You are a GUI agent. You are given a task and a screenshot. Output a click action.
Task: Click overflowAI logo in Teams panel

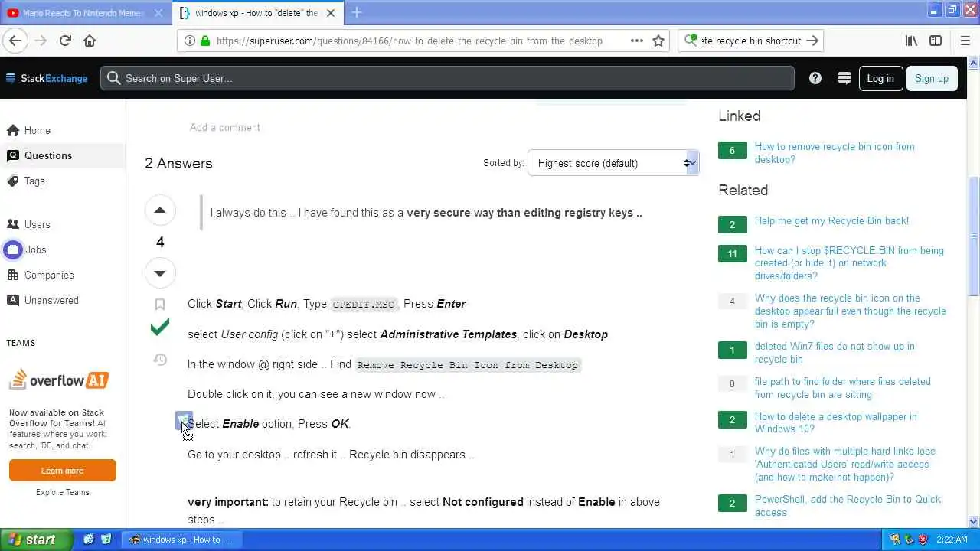(x=59, y=379)
